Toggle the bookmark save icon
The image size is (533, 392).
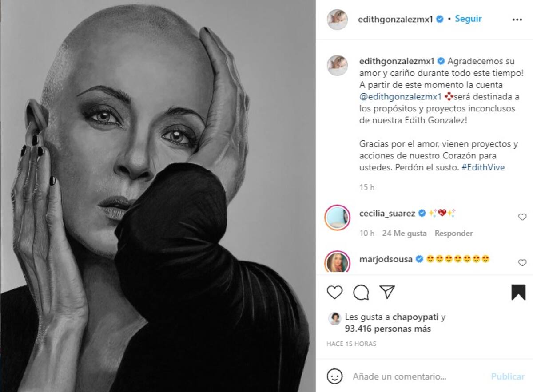[518, 292]
